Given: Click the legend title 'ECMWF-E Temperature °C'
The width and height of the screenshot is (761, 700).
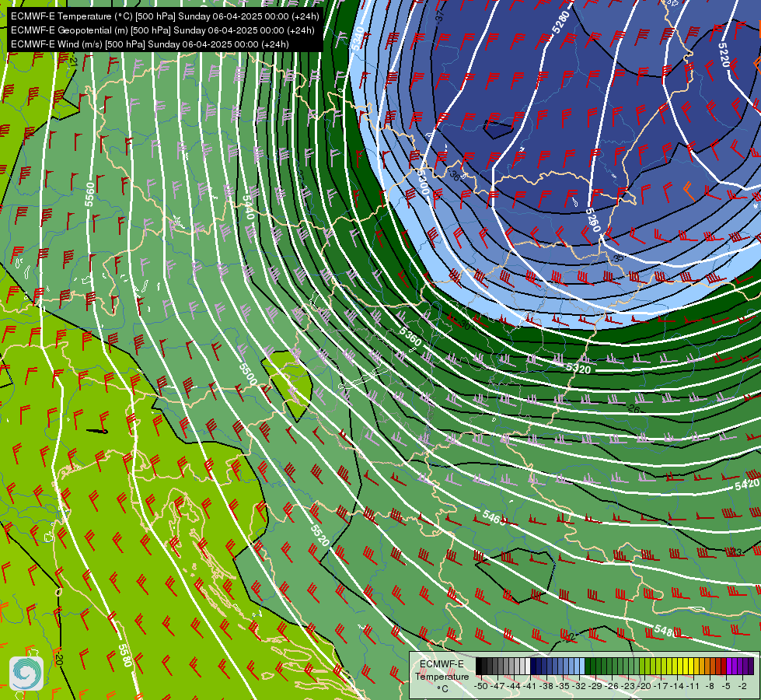Looking at the screenshot, I should [x=442, y=676].
